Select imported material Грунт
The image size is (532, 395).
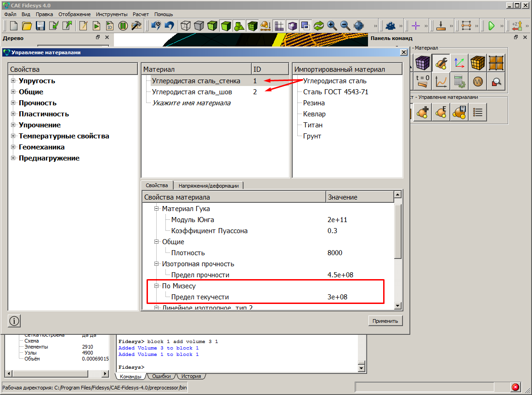click(x=312, y=136)
